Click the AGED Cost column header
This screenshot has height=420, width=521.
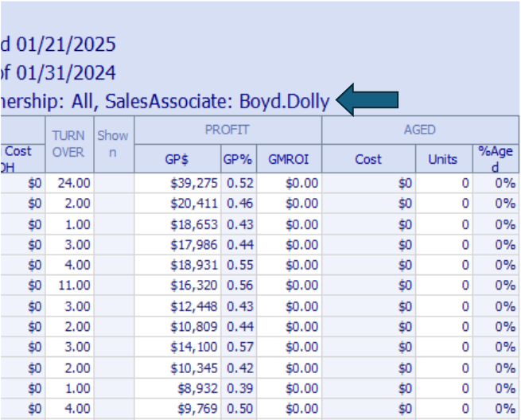(369, 159)
